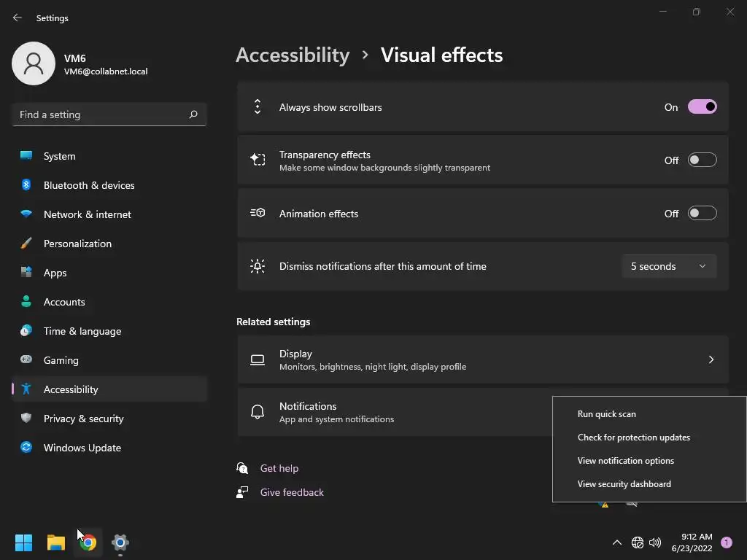Viewport: 747px width, 560px height.
Task: Click the volume icon in system tray
Action: pos(655,542)
